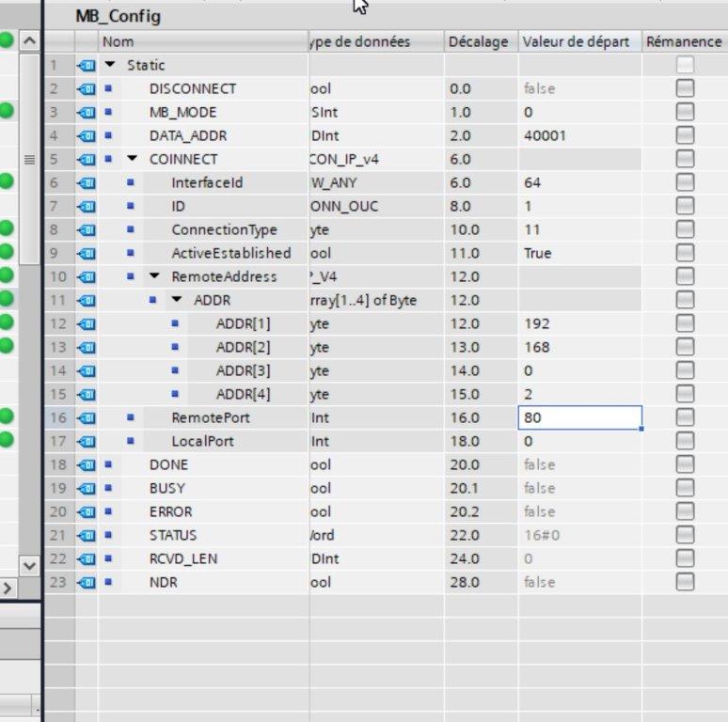Click the scroll up arrow on left panel
The width and height of the screenshot is (728, 722).
point(28,40)
